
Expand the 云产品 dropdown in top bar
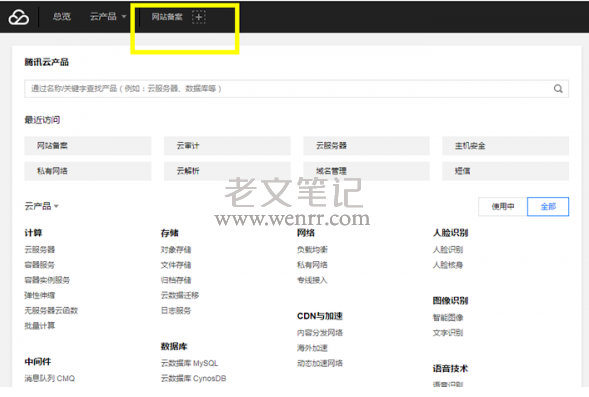coord(108,17)
